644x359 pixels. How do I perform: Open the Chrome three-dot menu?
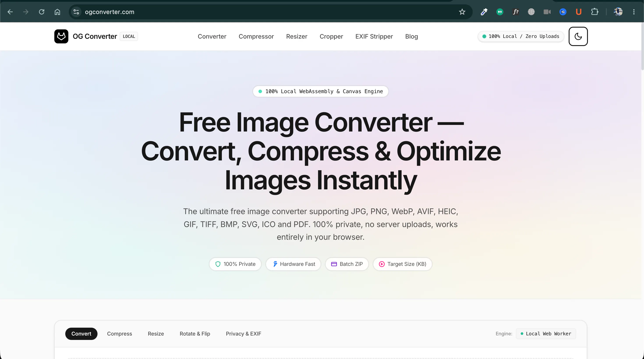point(634,12)
